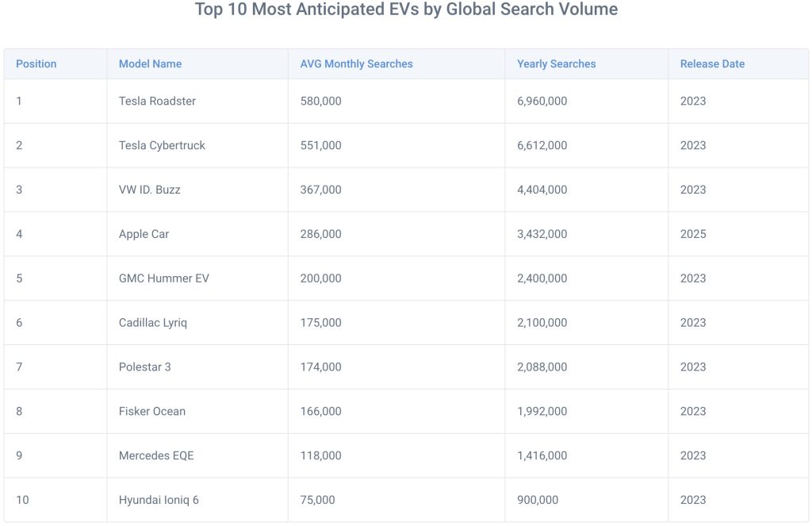Image resolution: width=812 pixels, height=526 pixels.
Task: Select the 900,000 yearly searches value
Action: coord(538,500)
